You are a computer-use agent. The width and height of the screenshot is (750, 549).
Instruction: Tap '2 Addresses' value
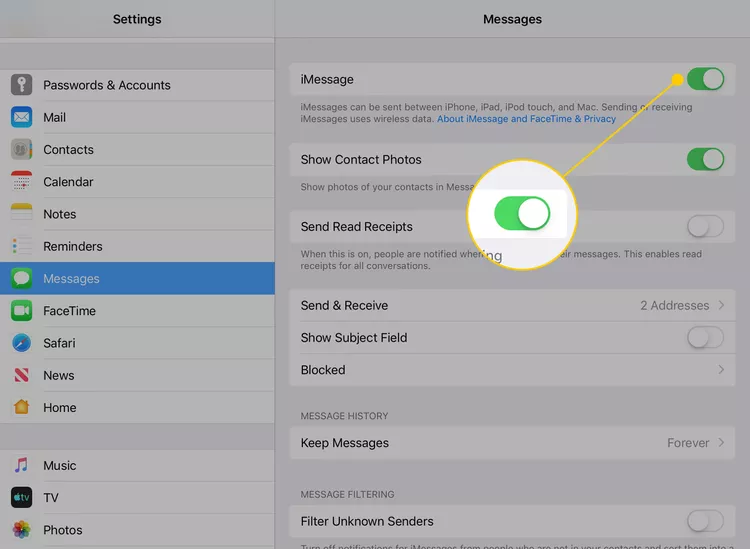pyautogui.click(x=674, y=305)
